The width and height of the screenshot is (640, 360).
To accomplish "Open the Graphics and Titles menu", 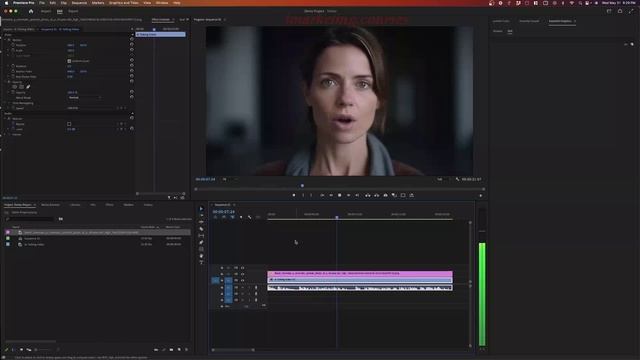I will pyautogui.click(x=124, y=3).
